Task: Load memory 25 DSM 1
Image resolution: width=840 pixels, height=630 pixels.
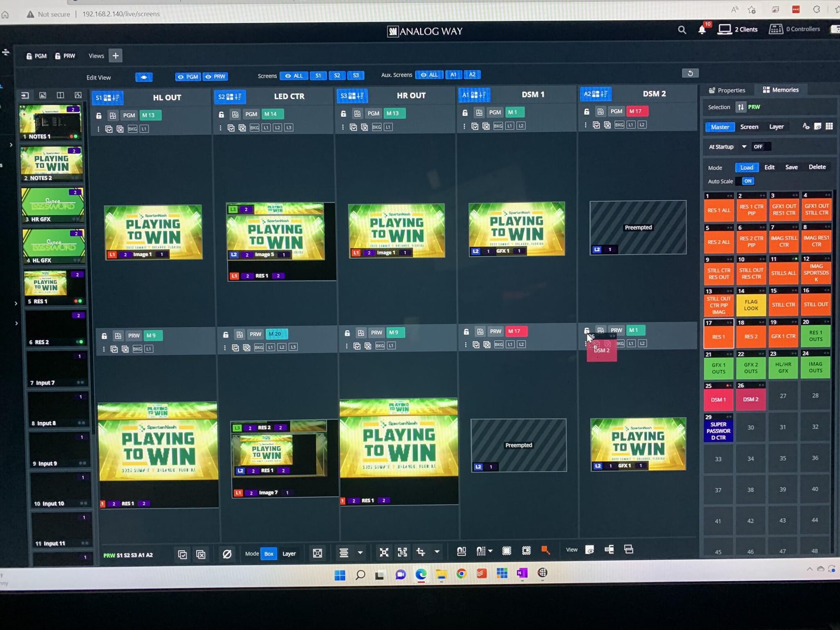Action: [x=718, y=396]
